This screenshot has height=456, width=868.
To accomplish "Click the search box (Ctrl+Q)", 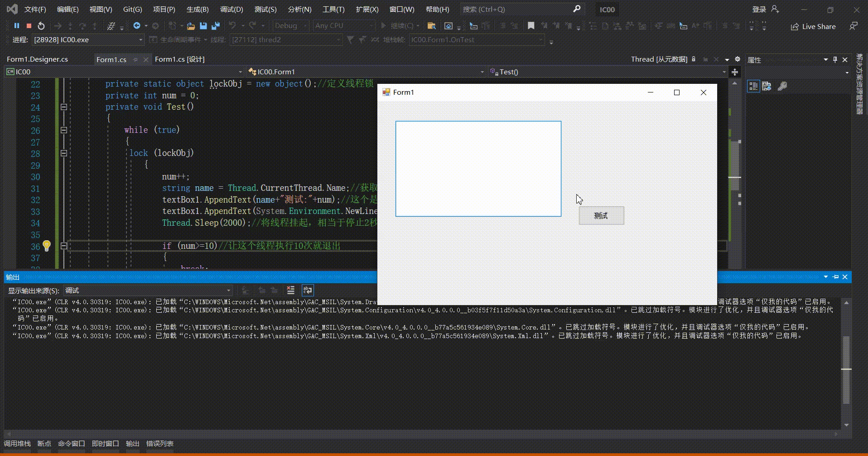I will tap(522, 9).
